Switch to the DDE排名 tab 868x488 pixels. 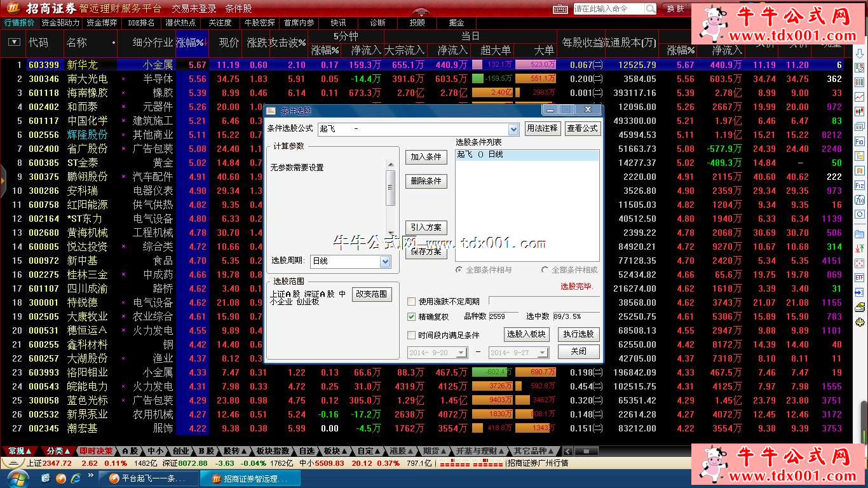tap(141, 23)
